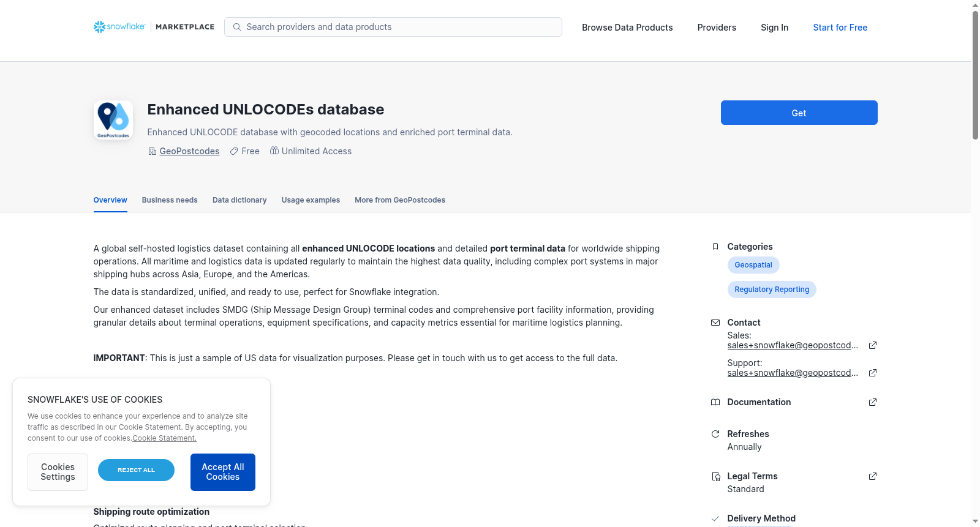Screen dimensions: 980x527
Task: Click the Delivery Method heading
Action: 761,518
